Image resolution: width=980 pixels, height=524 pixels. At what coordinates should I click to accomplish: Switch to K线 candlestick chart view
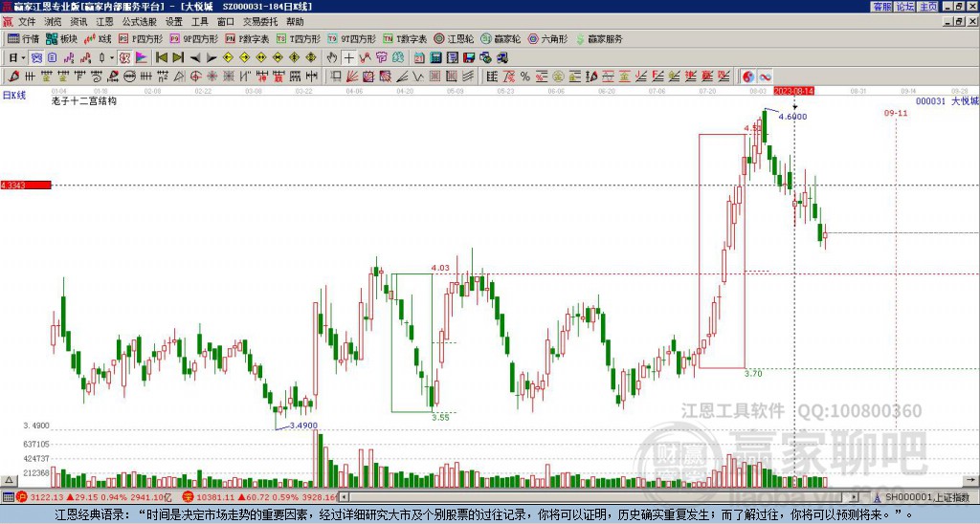pyautogui.click(x=98, y=38)
